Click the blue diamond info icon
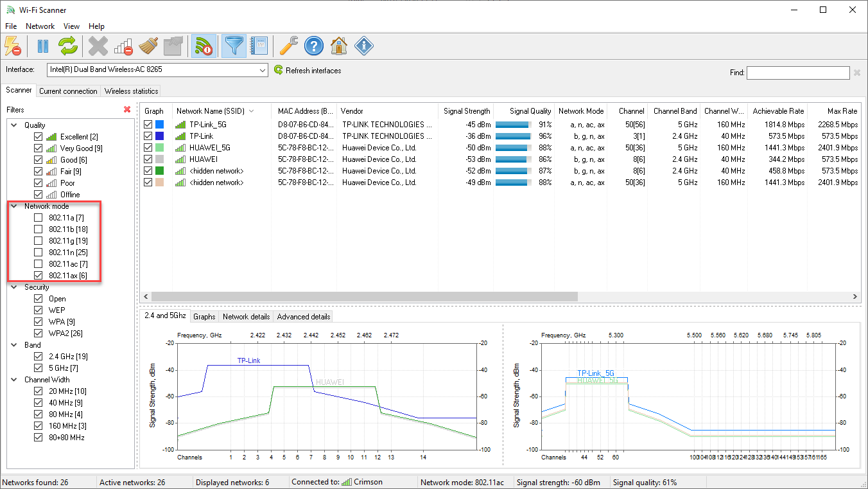Viewport: 868px width, 489px height. point(364,46)
